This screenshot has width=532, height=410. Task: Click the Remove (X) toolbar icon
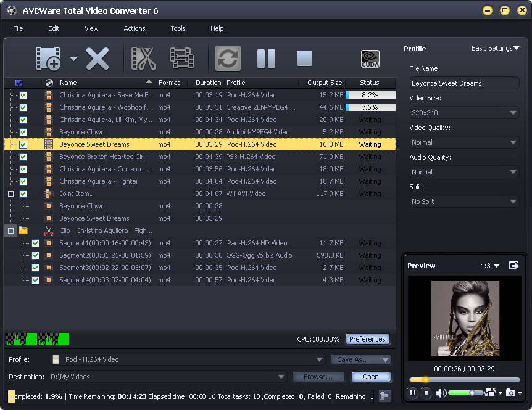97,59
